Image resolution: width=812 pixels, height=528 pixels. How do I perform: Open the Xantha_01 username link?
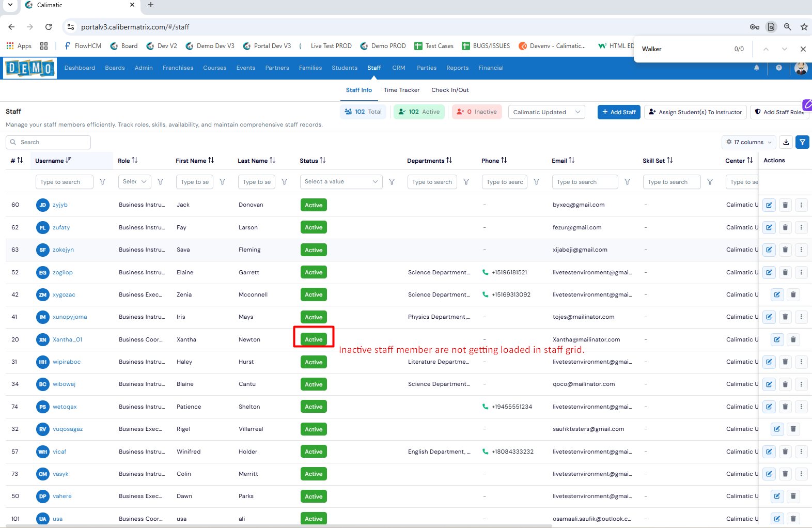coord(67,339)
